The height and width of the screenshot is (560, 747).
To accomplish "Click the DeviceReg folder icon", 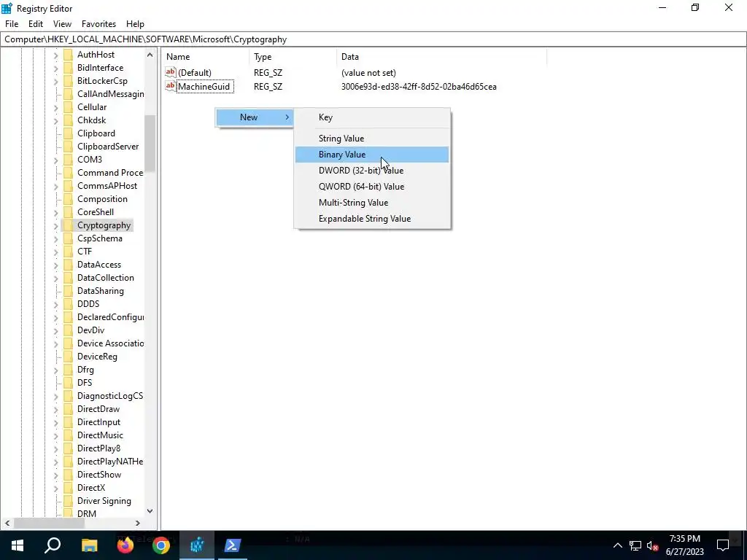I will (68, 356).
